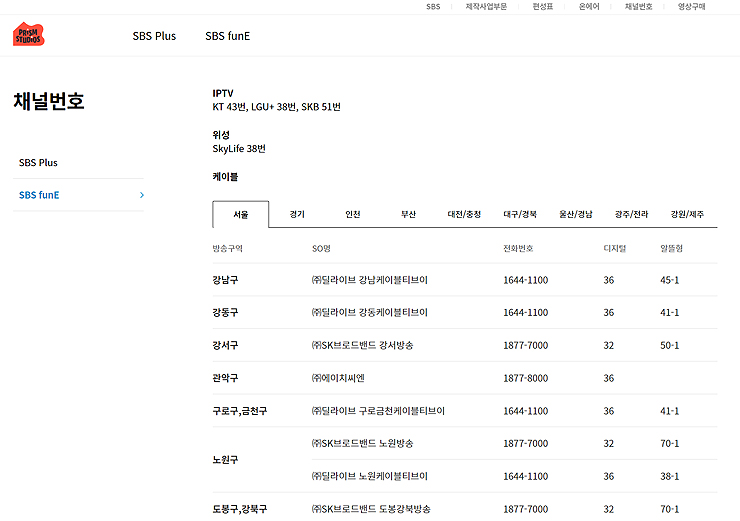Open SBS funE in the top navigation
The width and height of the screenshot is (740, 521).
227,36
